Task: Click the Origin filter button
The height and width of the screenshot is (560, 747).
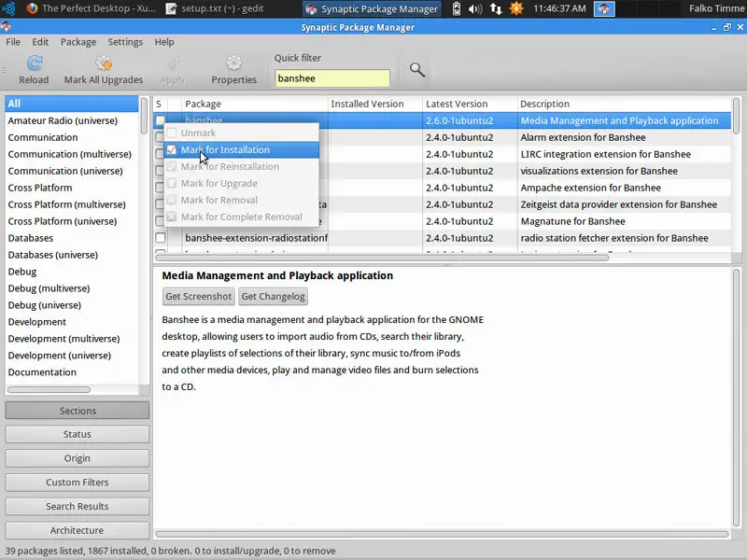Action: coord(78,458)
